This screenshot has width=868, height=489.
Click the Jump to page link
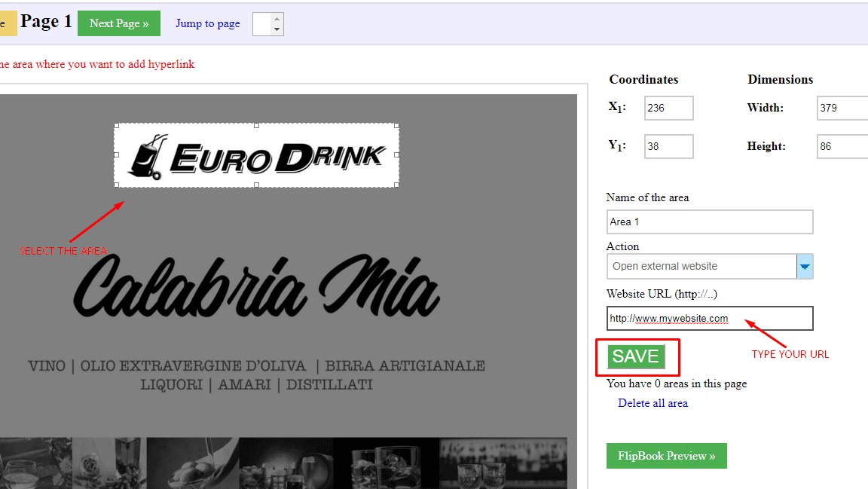[x=208, y=23]
